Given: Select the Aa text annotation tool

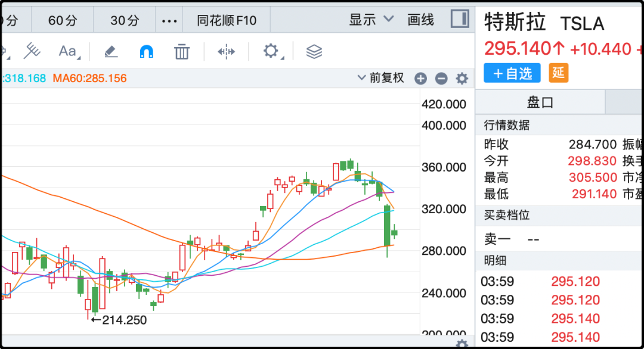Looking at the screenshot, I should pos(68,52).
